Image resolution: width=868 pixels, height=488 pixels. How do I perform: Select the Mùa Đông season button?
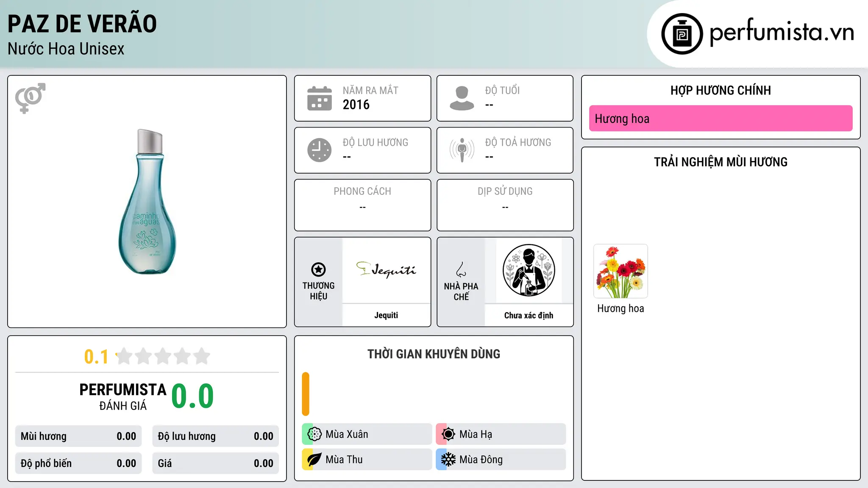pyautogui.click(x=501, y=460)
